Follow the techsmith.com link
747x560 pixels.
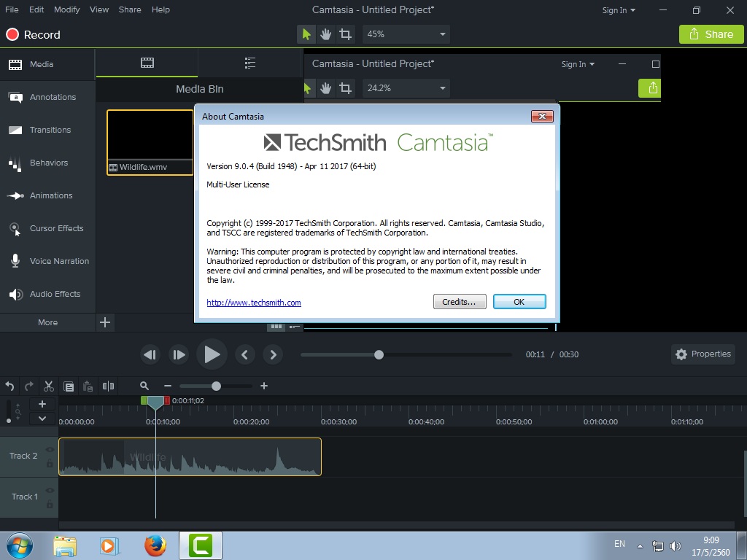coord(254,303)
